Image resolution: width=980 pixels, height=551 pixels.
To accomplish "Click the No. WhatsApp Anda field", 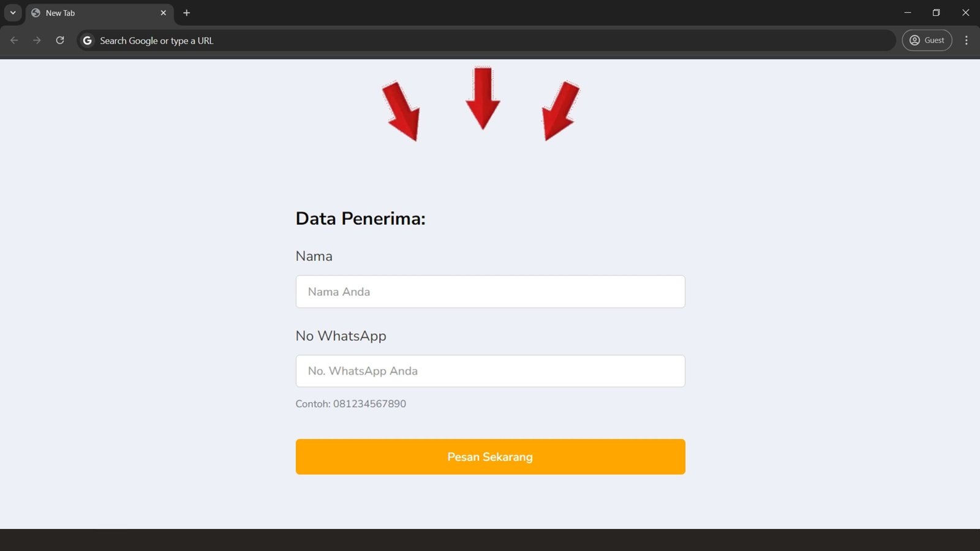I will click(x=490, y=371).
